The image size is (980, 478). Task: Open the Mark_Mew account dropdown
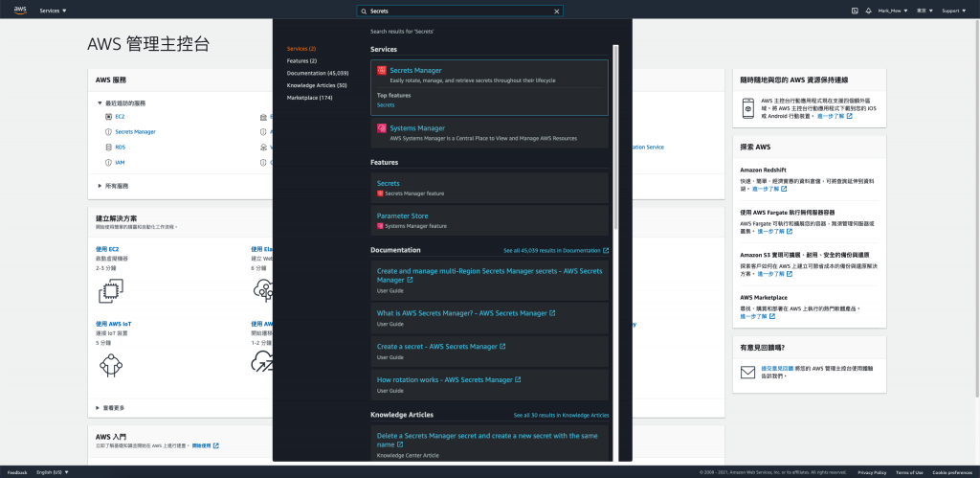893,11
